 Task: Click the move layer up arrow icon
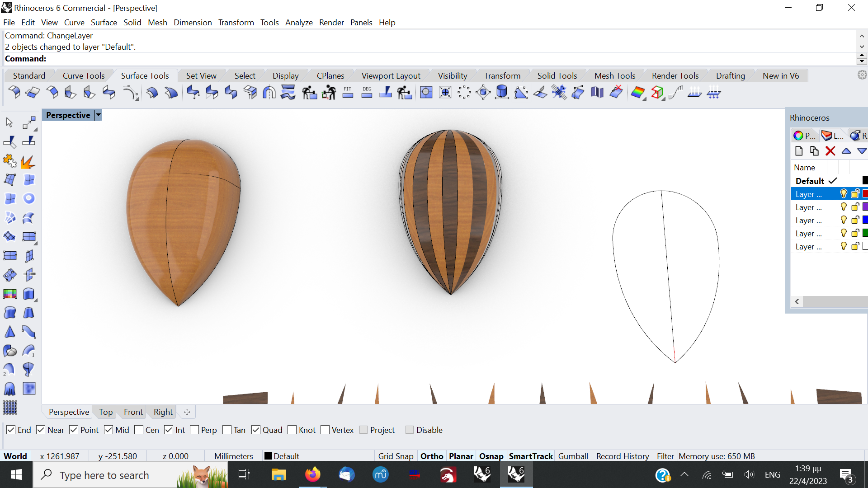point(846,151)
